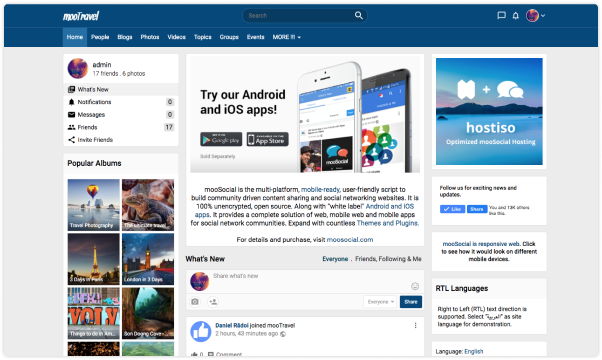Click the Google Play badge
The image size is (602, 360).
(x=221, y=139)
